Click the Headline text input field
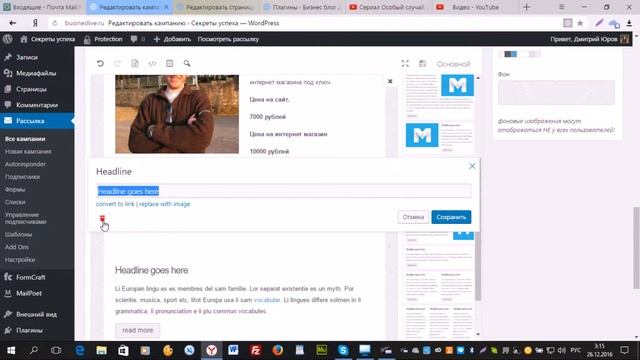This screenshot has height=360, width=640. click(284, 191)
